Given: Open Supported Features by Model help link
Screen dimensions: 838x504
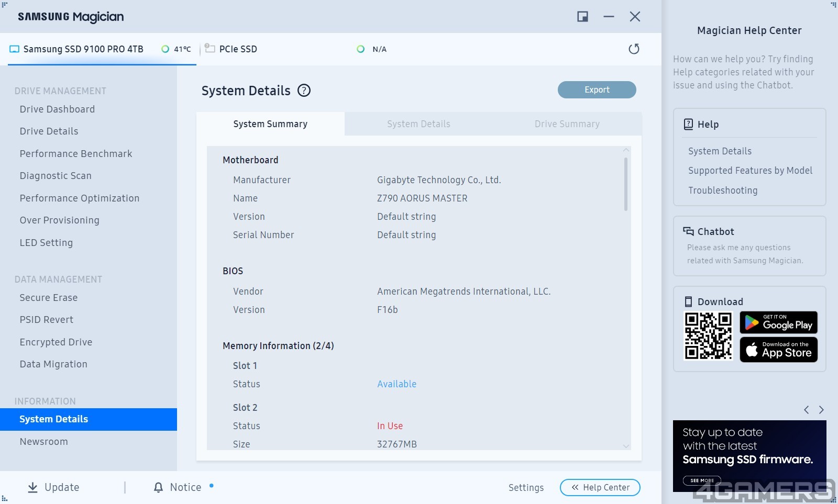Looking at the screenshot, I should pos(750,170).
